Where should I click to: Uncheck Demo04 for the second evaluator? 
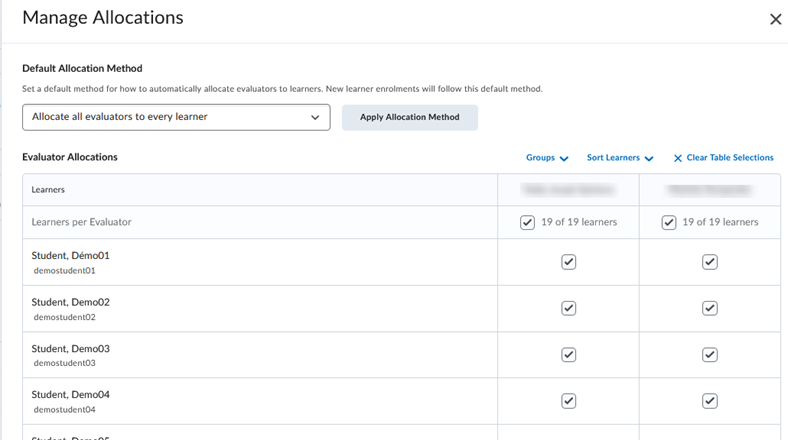coord(710,401)
